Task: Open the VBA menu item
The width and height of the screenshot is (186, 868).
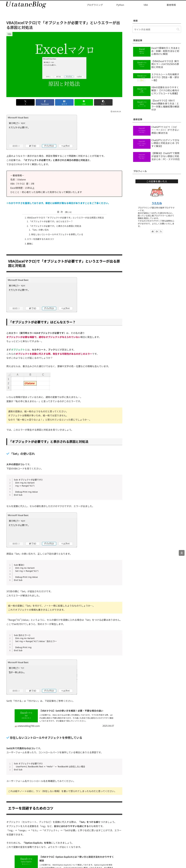Action: (x=145, y=5)
